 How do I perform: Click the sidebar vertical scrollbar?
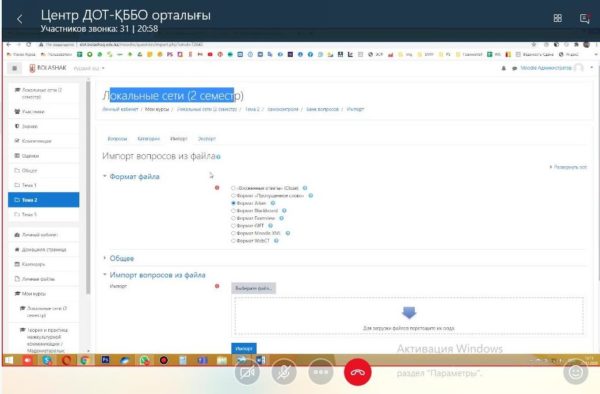tap(88, 187)
